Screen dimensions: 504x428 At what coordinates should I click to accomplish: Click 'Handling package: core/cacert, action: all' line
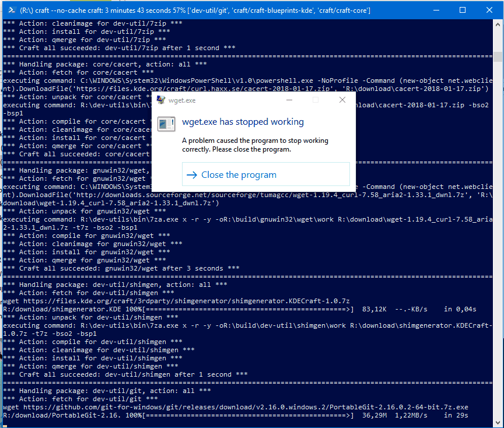[x=105, y=64]
